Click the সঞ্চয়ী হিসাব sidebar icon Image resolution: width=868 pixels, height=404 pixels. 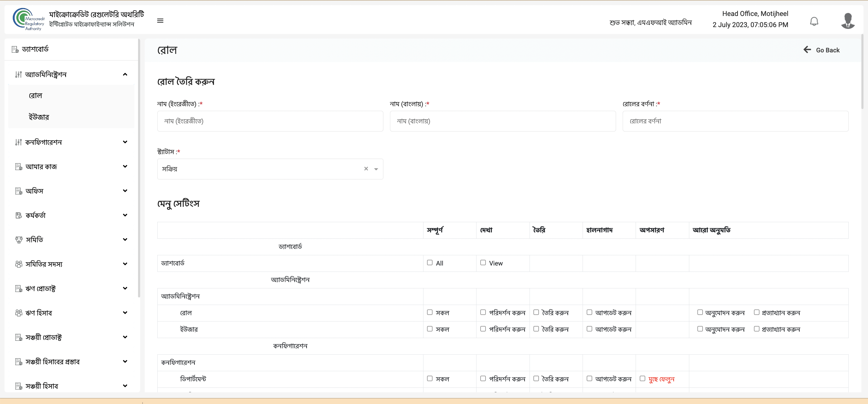(18, 386)
